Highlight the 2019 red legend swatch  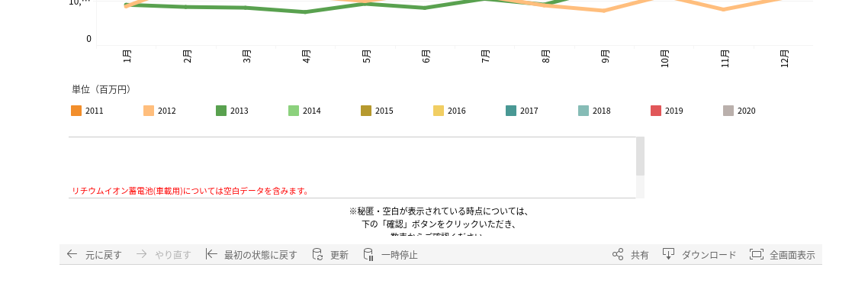[656, 111]
